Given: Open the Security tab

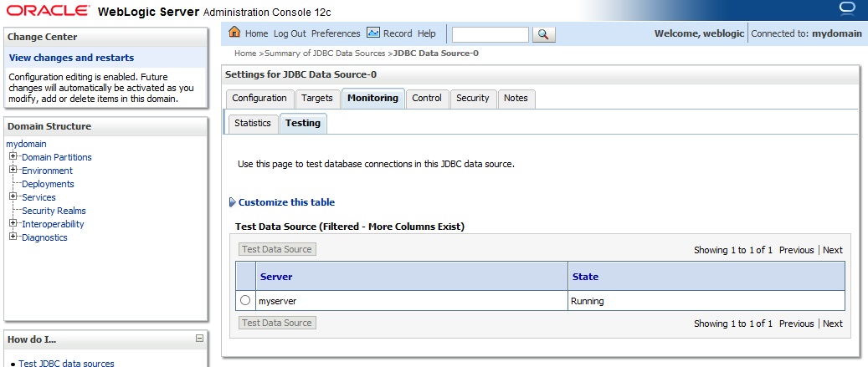Looking at the screenshot, I should (472, 98).
